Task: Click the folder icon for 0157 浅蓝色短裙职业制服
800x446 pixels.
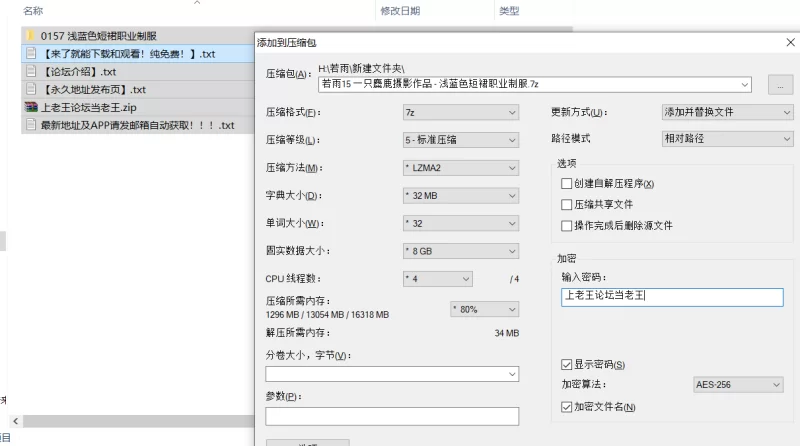Action: [x=31, y=36]
